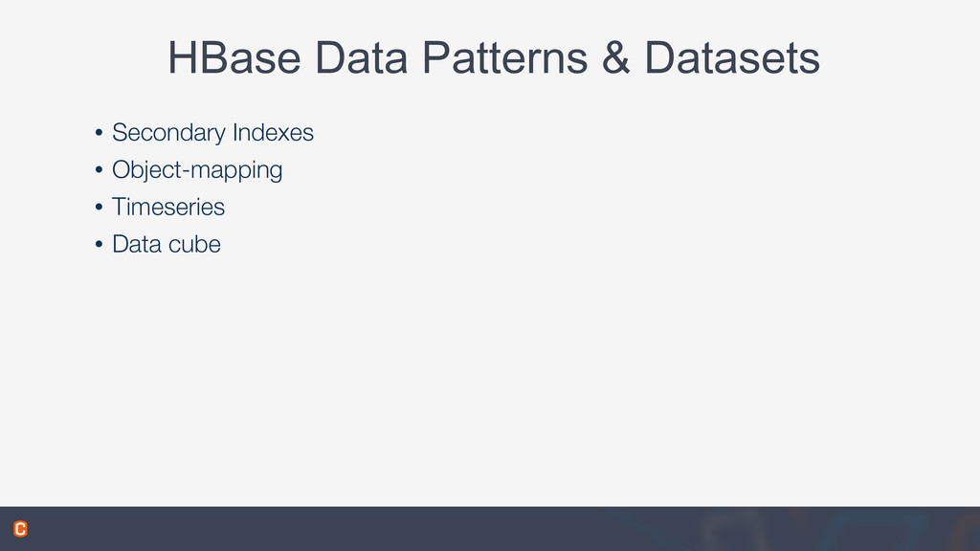Click the bullet dot before Data cube
Image resolution: width=980 pixels, height=551 pixels.
(x=99, y=244)
